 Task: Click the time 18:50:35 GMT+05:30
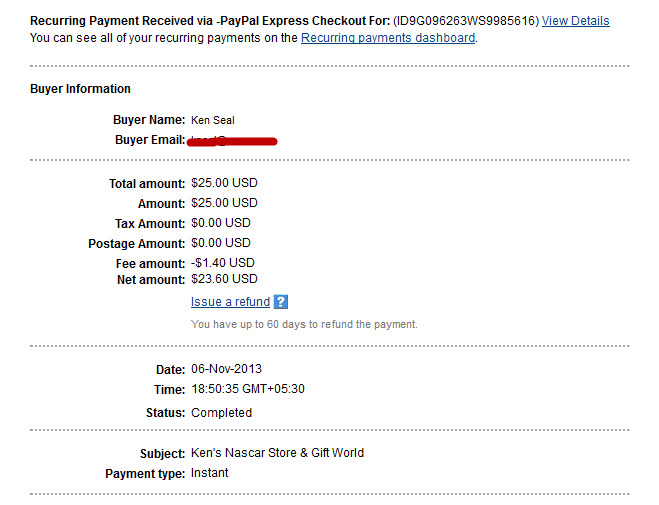[248, 389]
